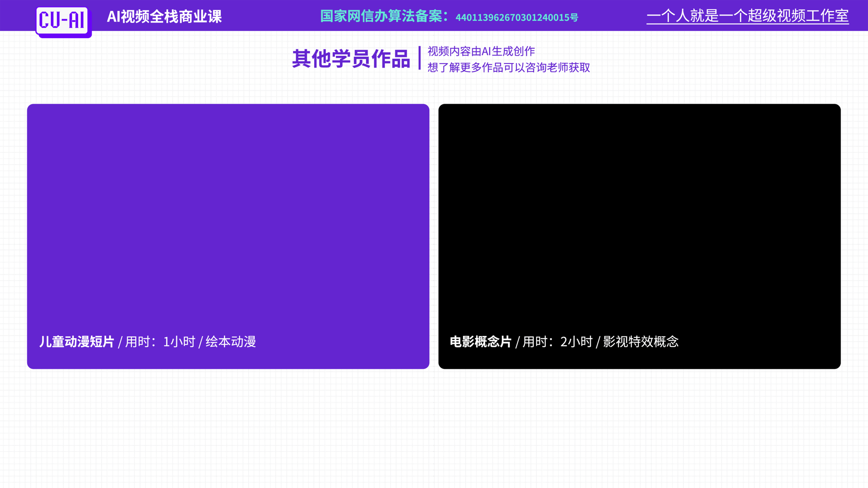Select the 影视特效概念 tag text
Image resolution: width=868 pixels, height=488 pixels.
click(x=640, y=341)
